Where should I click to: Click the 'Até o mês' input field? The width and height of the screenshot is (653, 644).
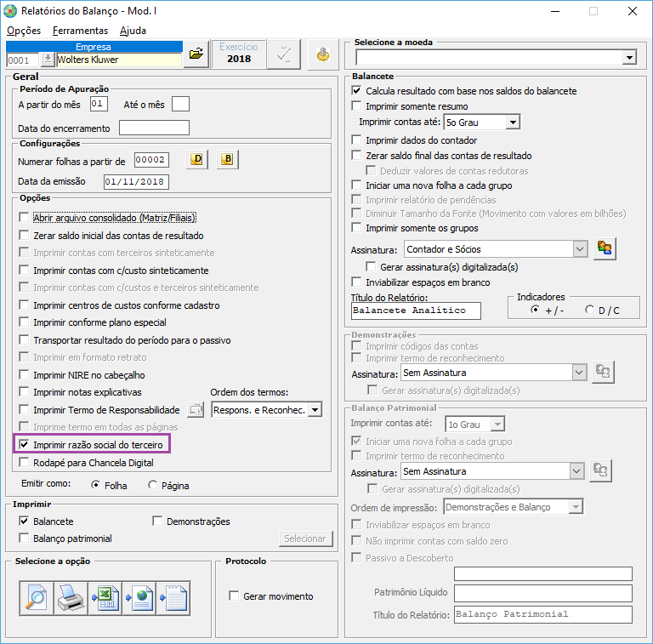180,104
